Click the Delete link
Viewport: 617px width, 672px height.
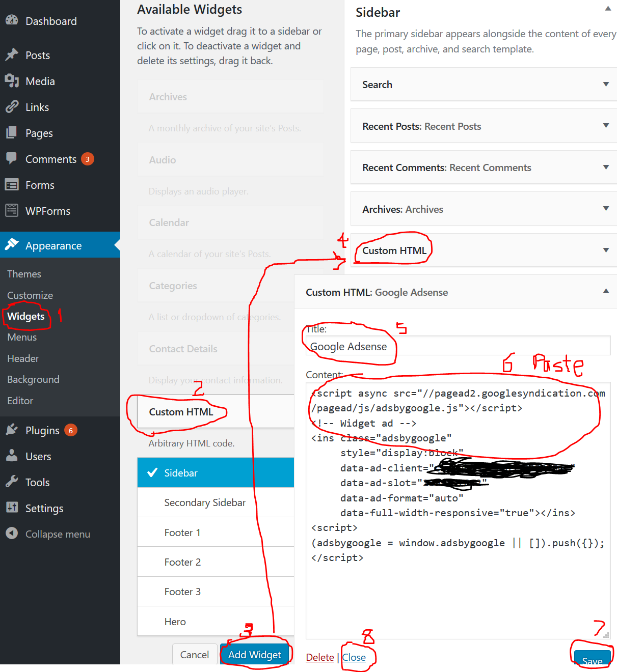[320, 657]
